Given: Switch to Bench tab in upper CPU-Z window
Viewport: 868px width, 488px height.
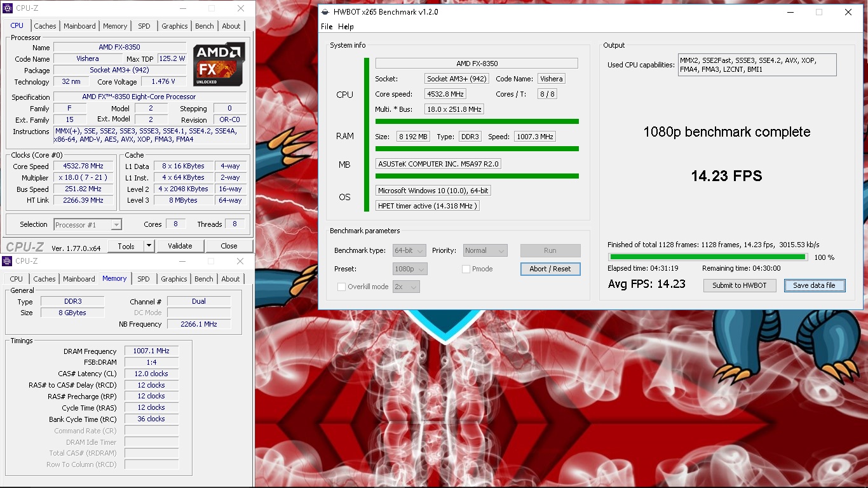Looking at the screenshot, I should click(x=204, y=26).
